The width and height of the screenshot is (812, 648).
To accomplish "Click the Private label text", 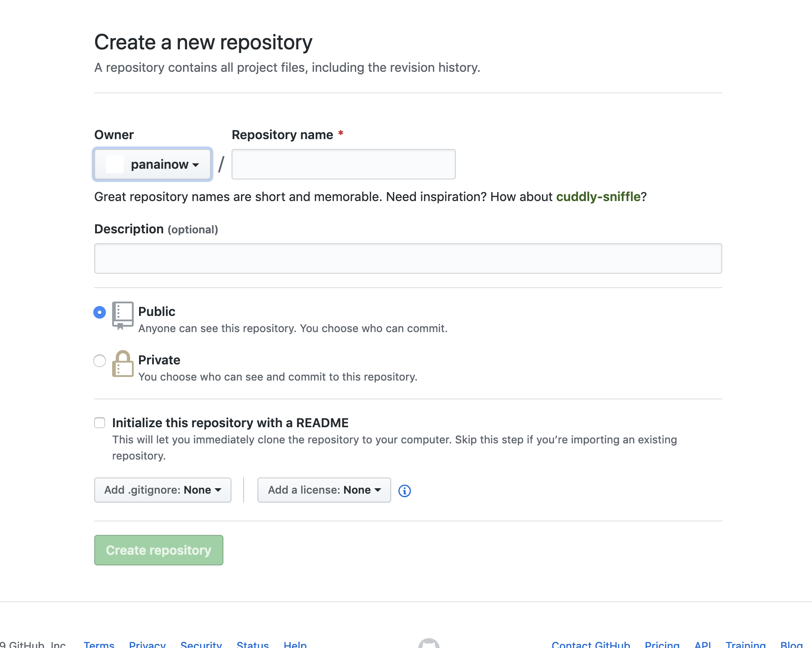I will coord(159,360).
